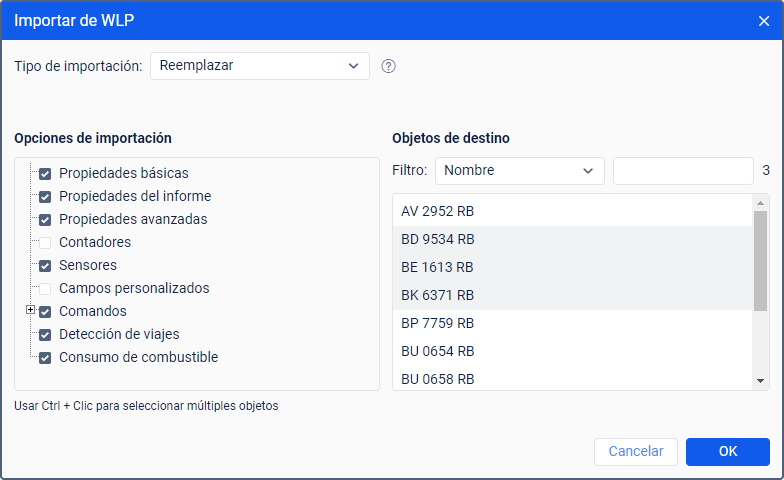Uncheck Detección de viajes
The image size is (784, 480).
45,334
